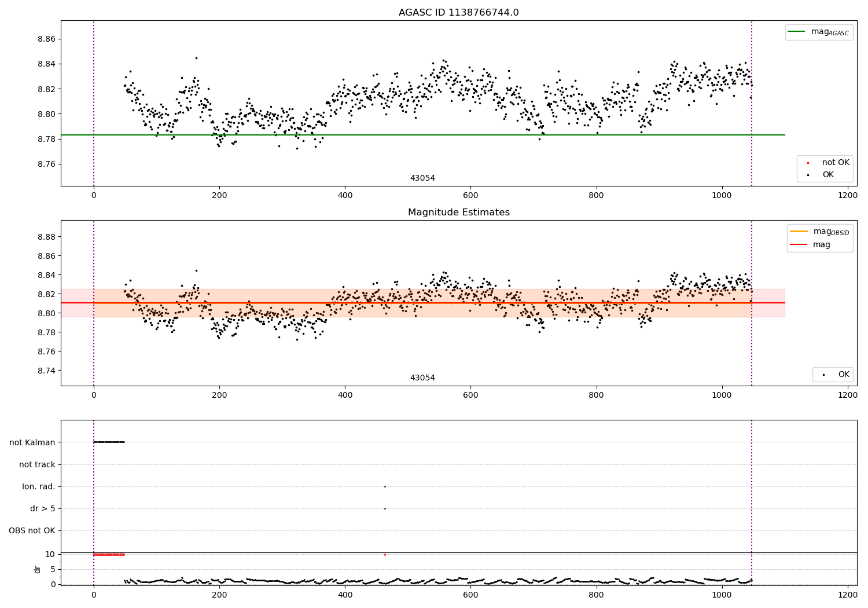Click the 8.86 y-tick in top plot
This screenshot has width=868, height=608.
tap(46, 39)
